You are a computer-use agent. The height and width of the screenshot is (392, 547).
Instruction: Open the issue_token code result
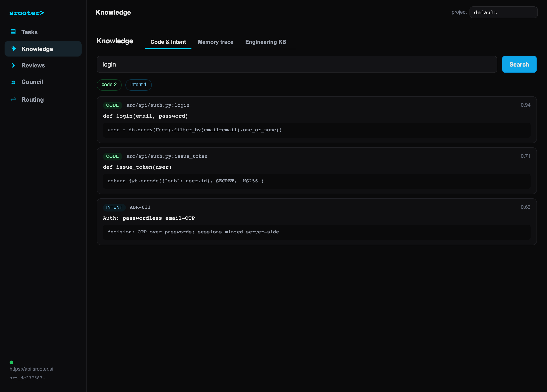pyautogui.click(x=316, y=170)
